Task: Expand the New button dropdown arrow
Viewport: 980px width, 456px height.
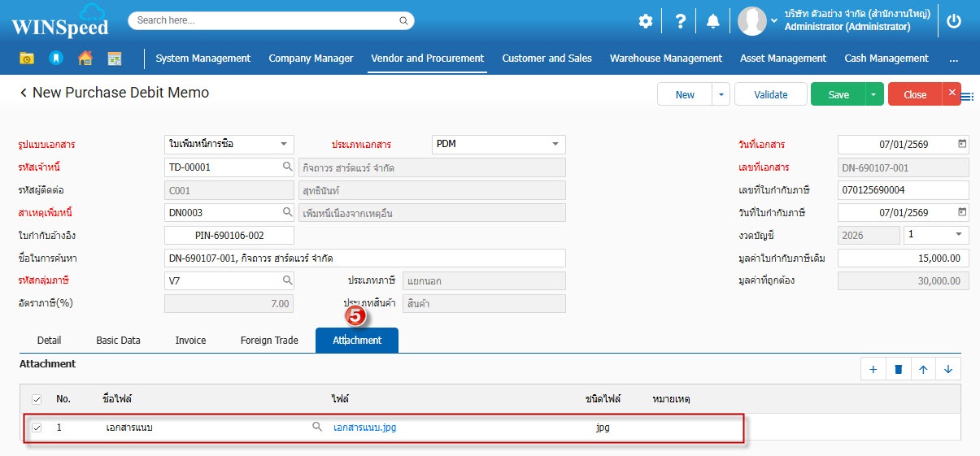Action: click(x=721, y=94)
